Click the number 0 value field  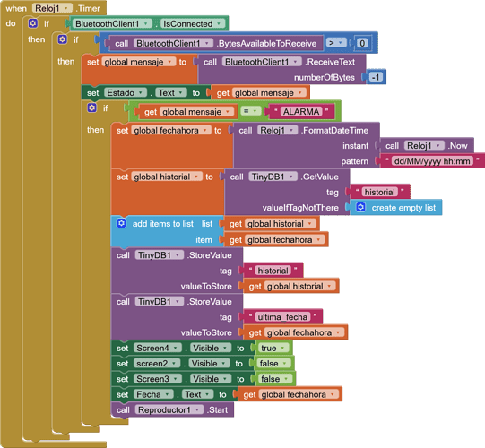[x=362, y=43]
